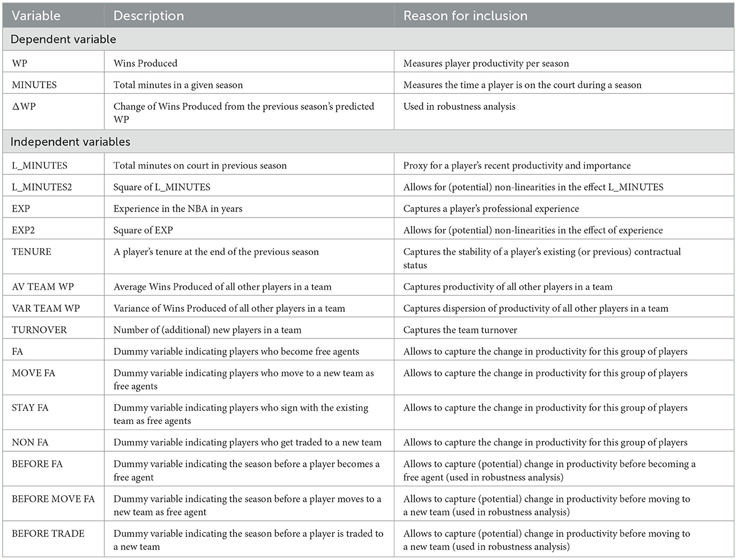The image size is (737, 560).
Task: Click 'season before a player is traded' description
Action: [248, 540]
